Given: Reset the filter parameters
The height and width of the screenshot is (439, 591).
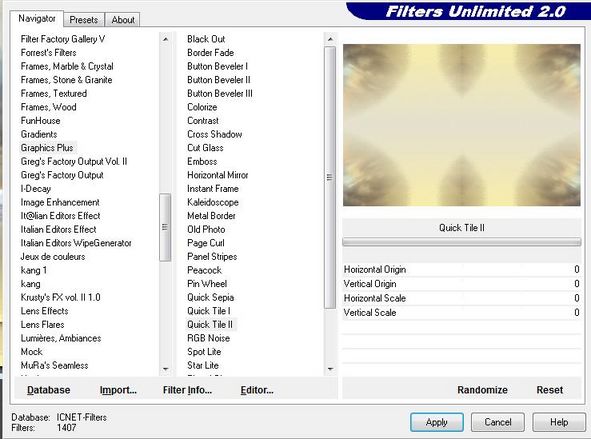Looking at the screenshot, I should 550,390.
